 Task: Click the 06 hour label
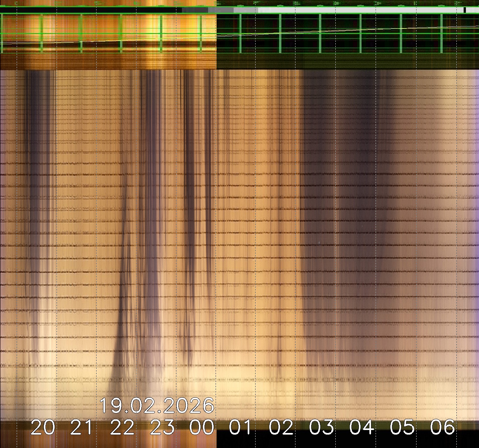[x=442, y=427]
